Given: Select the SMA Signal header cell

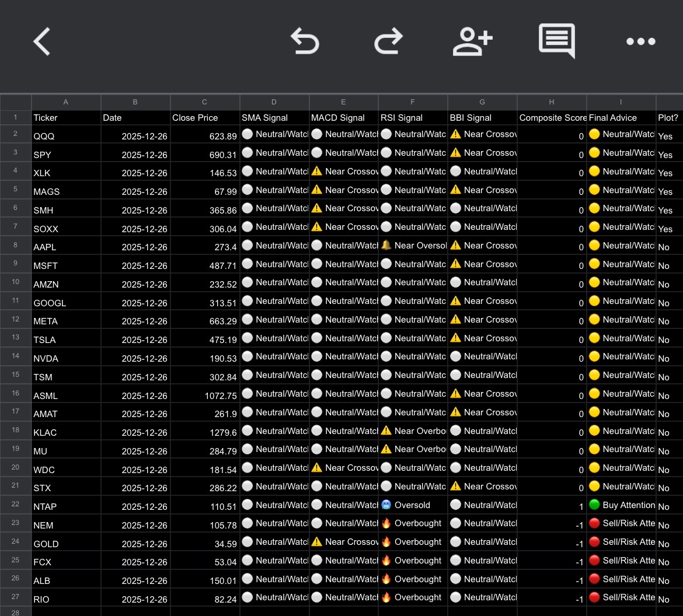Looking at the screenshot, I should [274, 117].
